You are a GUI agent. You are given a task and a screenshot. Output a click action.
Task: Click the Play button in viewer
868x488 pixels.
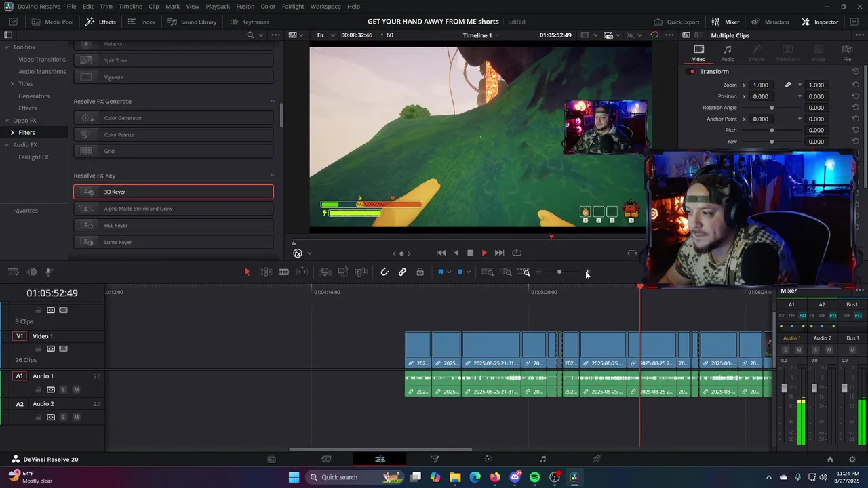[x=484, y=253]
